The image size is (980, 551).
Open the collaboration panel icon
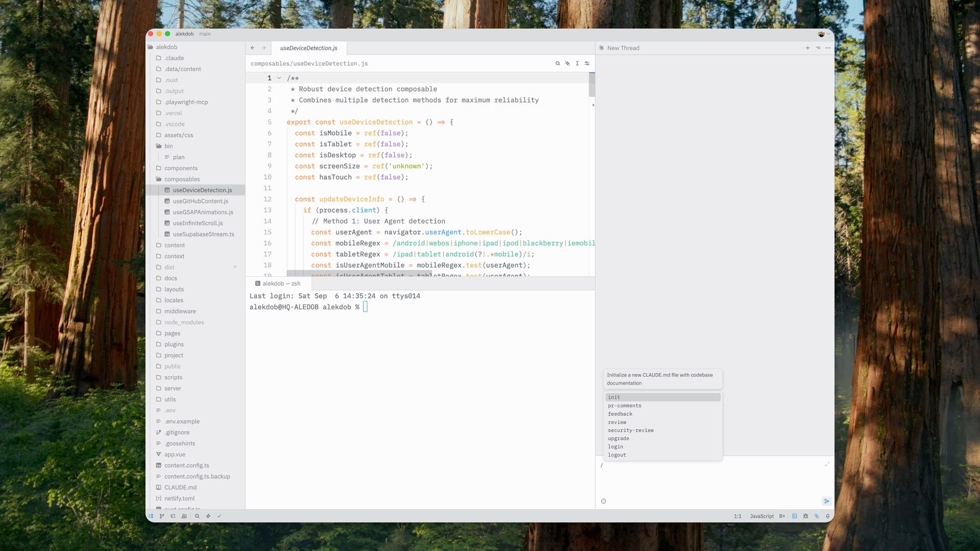[184, 516]
